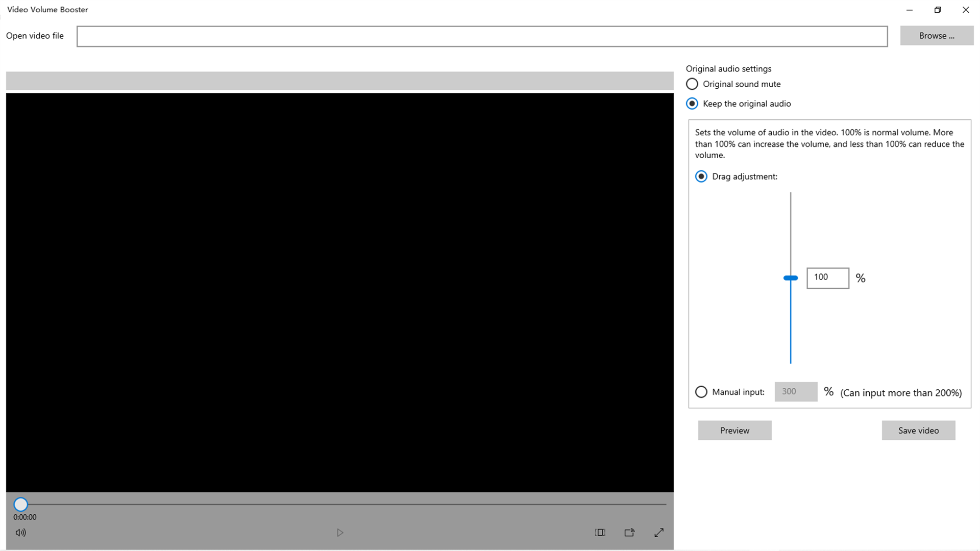This screenshot has height=551, width=980.
Task: Click the blue vertical volume slider thumb
Action: point(791,278)
